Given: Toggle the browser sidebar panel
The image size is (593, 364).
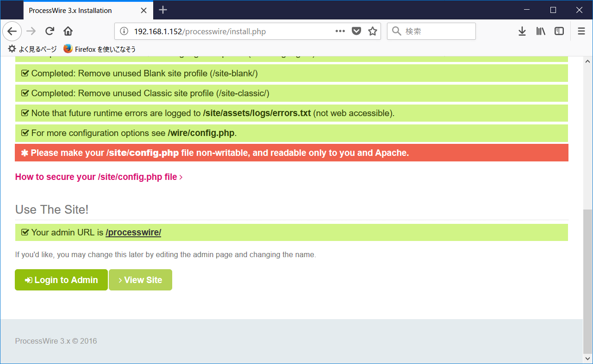Looking at the screenshot, I should (559, 31).
